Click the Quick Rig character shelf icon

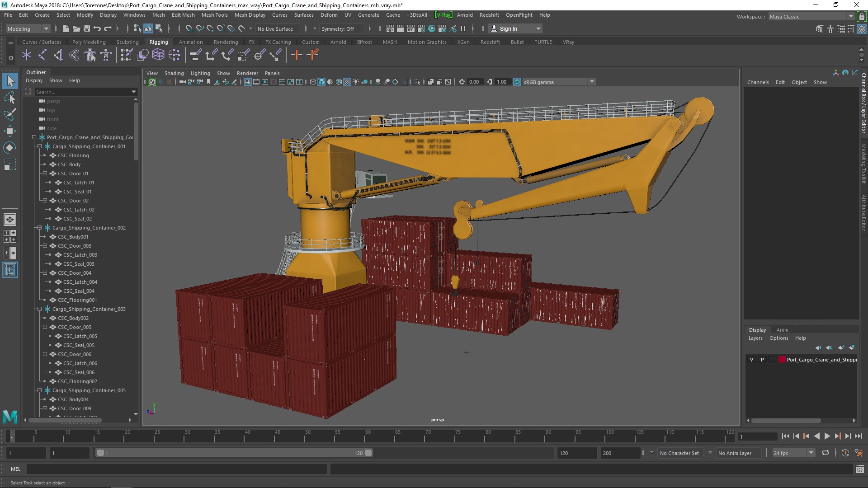[x=90, y=55]
